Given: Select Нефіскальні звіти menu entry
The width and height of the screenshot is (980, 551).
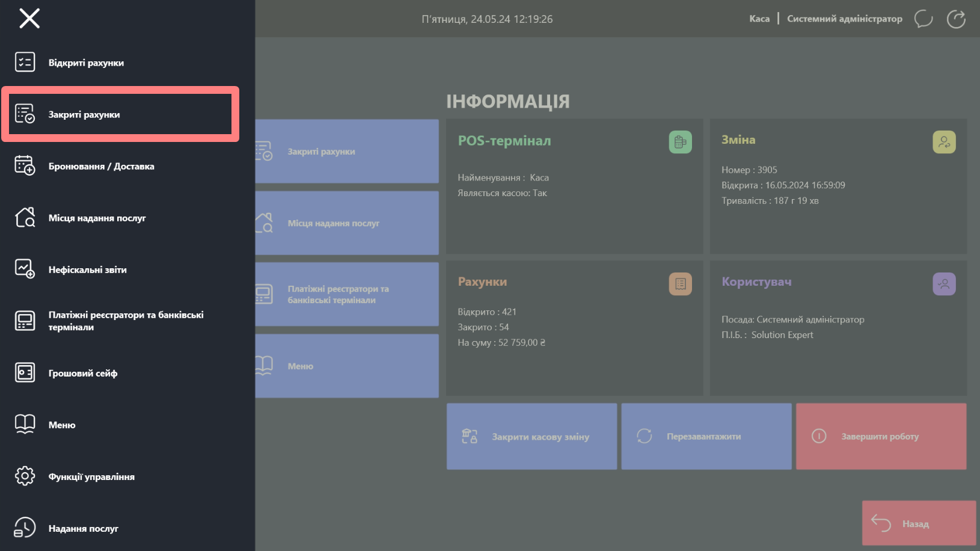Looking at the screenshot, I should pyautogui.click(x=88, y=269).
